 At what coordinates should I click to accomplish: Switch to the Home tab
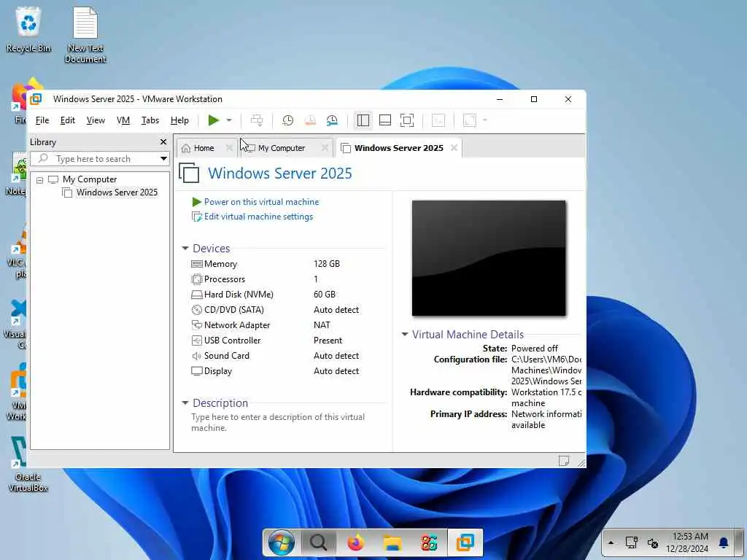(204, 148)
